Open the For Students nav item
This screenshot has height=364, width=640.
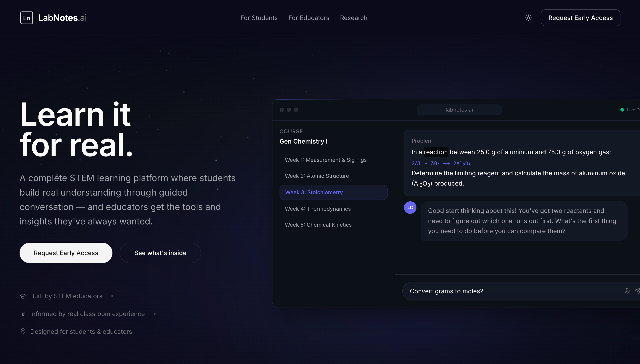click(x=259, y=18)
